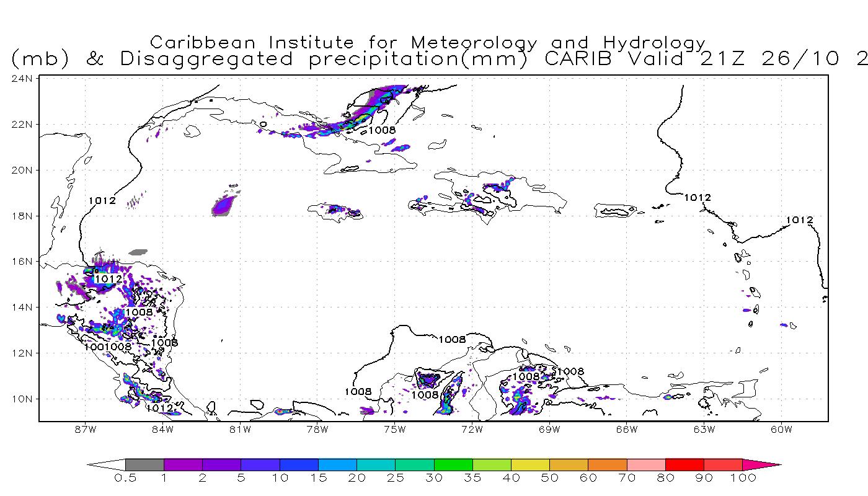
Task: Click the 60W longitude axis label
Action: (x=781, y=429)
